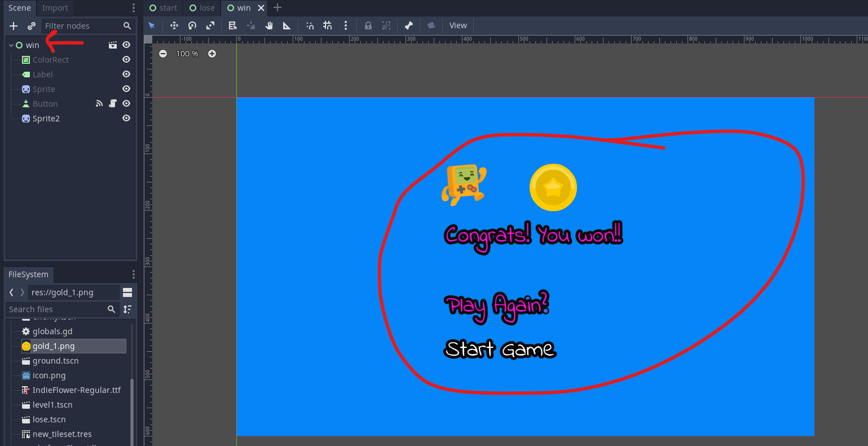Hide the Label node
Viewport: 868px width, 446px height.
[x=126, y=75]
